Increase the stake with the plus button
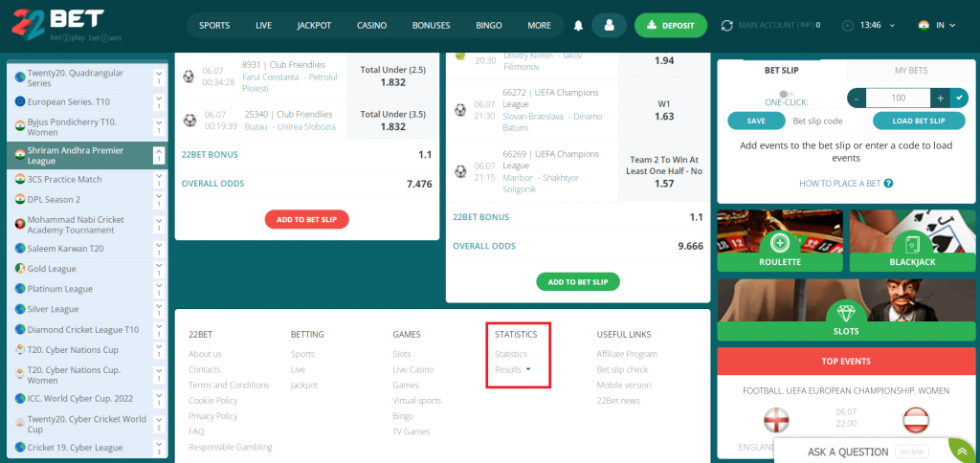980x463 pixels. click(941, 98)
